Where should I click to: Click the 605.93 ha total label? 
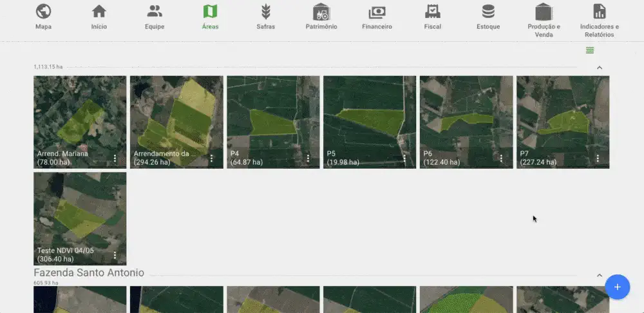pyautogui.click(x=46, y=283)
